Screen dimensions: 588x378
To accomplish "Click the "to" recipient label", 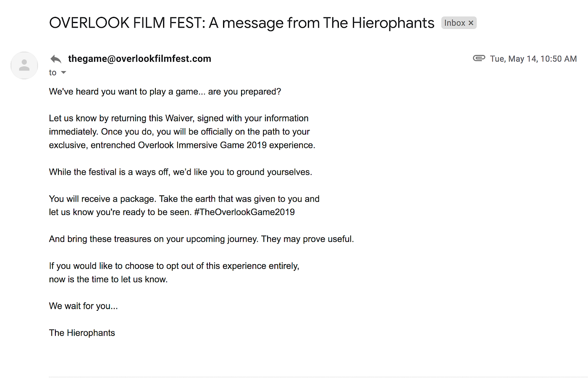I will [52, 73].
